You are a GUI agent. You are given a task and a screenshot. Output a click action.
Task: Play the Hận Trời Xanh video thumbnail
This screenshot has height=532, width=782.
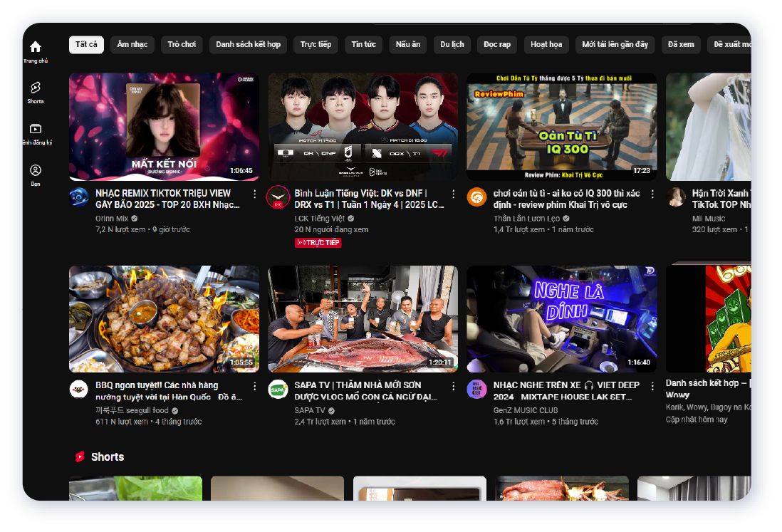[x=708, y=127]
